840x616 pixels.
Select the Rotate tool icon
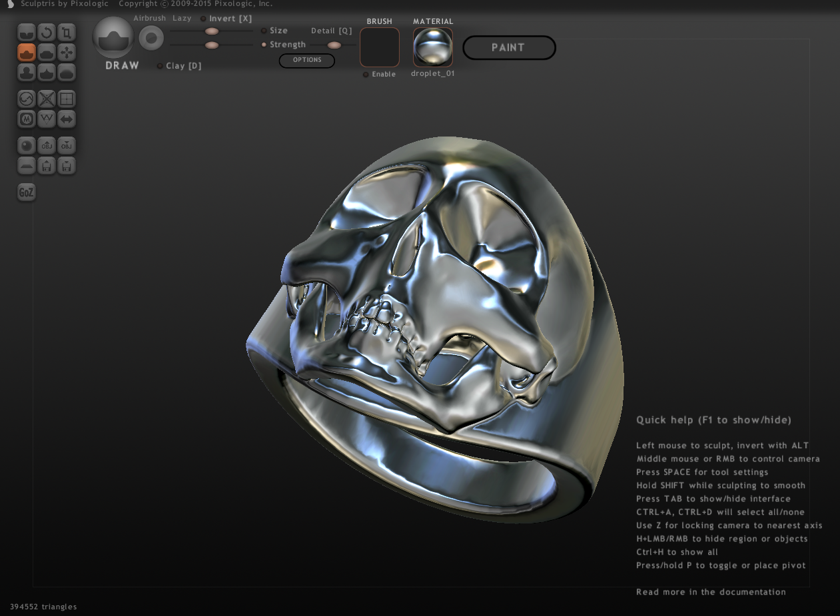coord(46,32)
